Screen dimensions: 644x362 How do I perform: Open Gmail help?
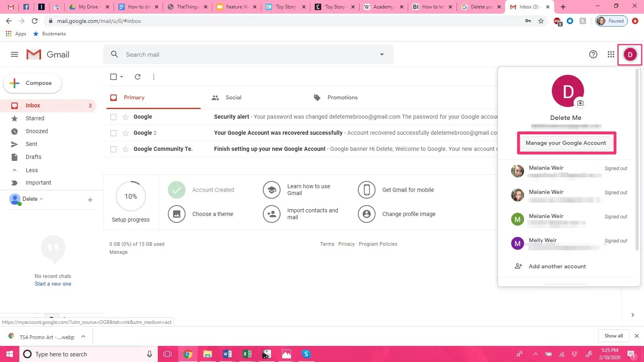coord(593,54)
